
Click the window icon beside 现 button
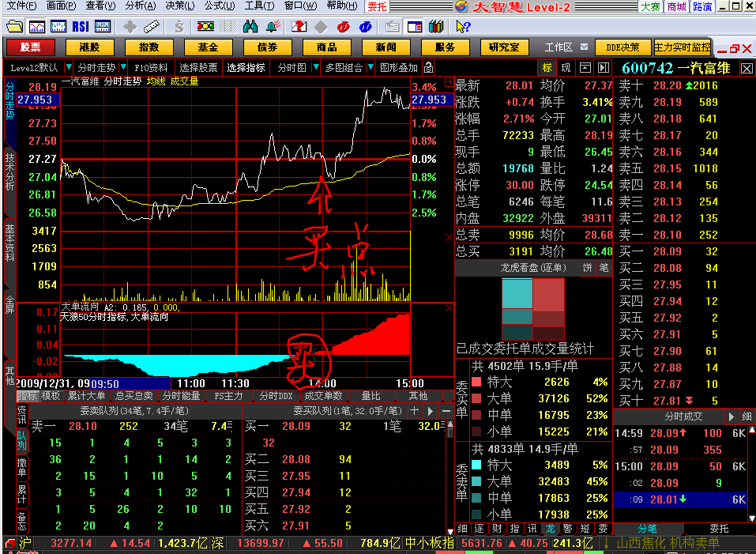(585, 67)
